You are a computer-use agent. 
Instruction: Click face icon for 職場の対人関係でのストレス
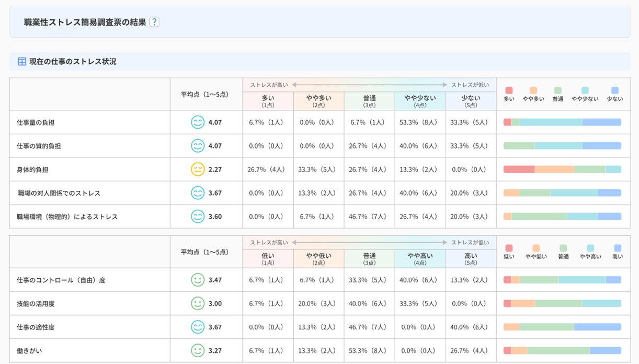[x=197, y=193]
